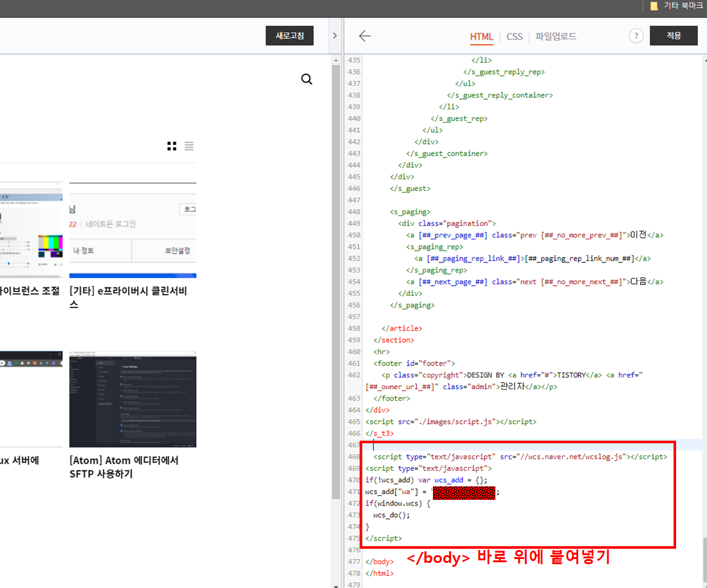707x588 pixels.
Task: Select the grid view icon
Action: pyautogui.click(x=172, y=146)
